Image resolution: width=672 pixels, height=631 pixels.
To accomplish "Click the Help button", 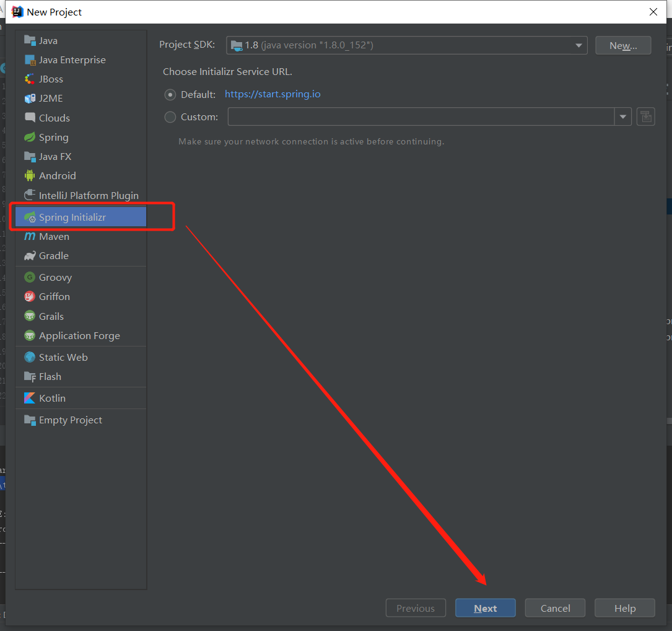I will click(625, 608).
